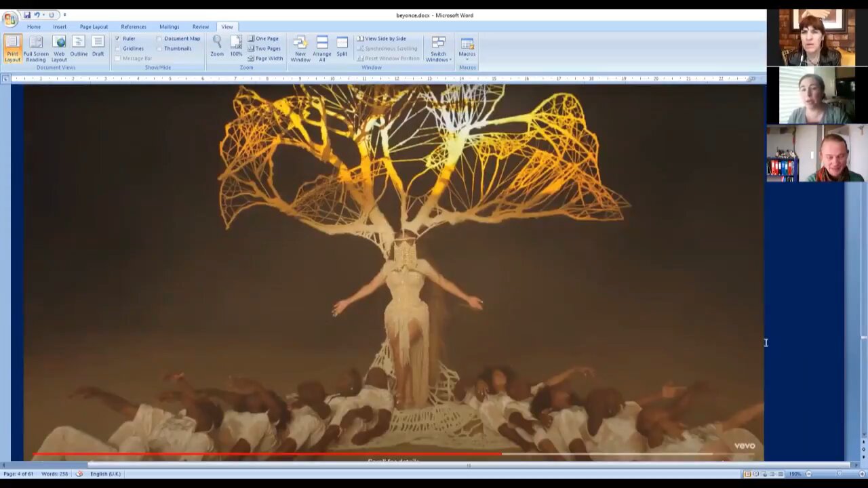Open Customize Quick Access Toolbar arrow
Viewport: 868px width, 488px height.
click(x=64, y=15)
